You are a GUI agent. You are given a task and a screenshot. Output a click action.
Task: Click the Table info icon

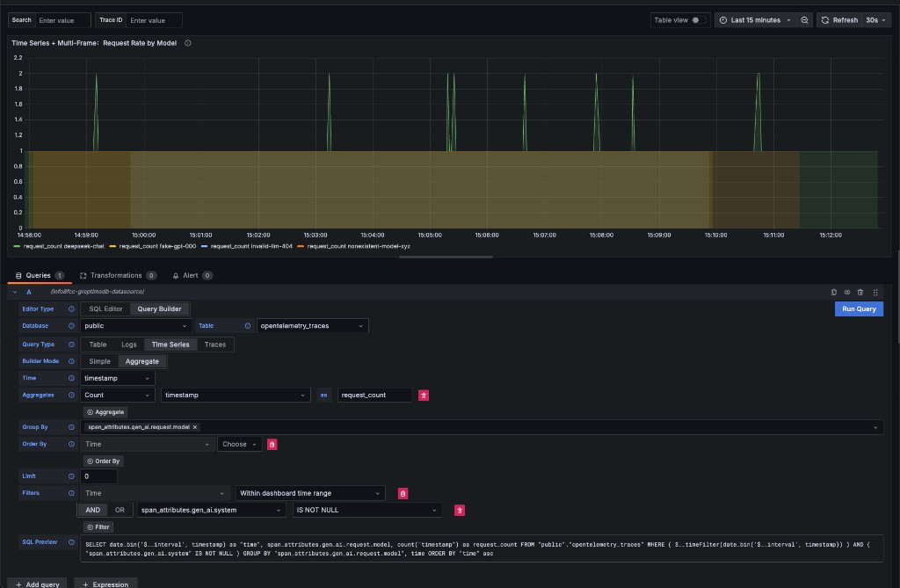(x=247, y=325)
